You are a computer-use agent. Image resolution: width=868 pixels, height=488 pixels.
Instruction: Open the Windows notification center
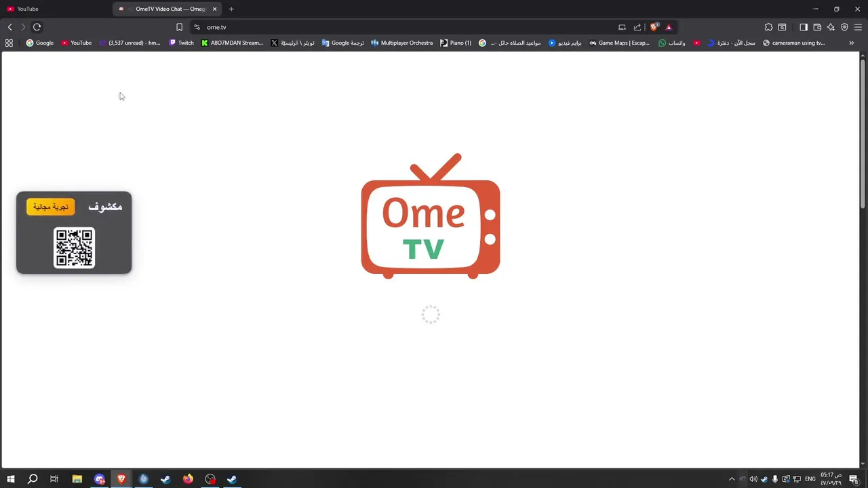point(854,479)
